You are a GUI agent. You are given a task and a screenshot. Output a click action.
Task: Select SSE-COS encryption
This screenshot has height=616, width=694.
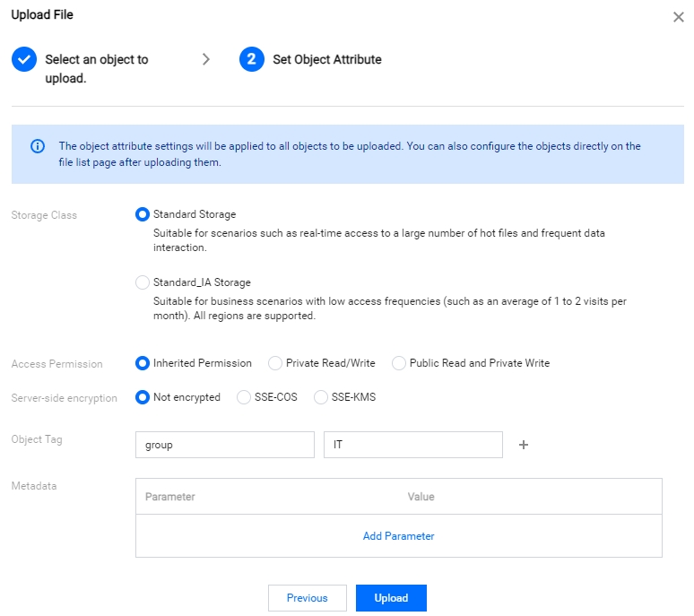tap(243, 397)
